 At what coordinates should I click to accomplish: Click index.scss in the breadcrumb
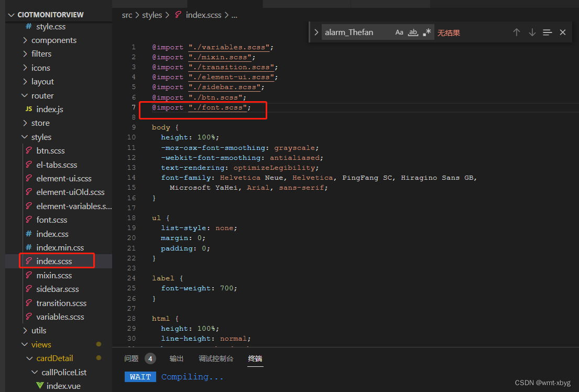[203, 15]
